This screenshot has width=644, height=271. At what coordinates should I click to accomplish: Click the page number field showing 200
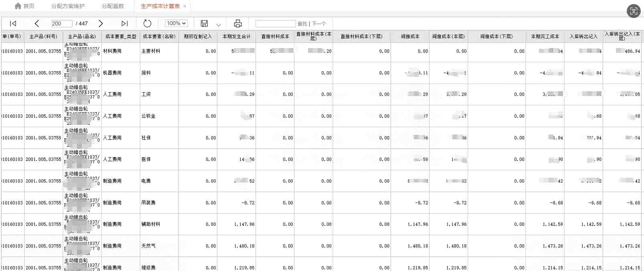[x=62, y=24]
